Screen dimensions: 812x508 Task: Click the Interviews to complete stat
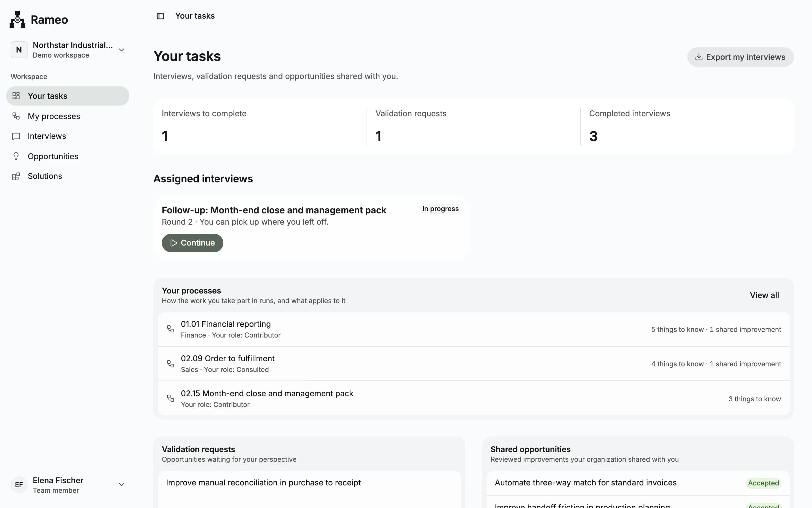coord(260,127)
